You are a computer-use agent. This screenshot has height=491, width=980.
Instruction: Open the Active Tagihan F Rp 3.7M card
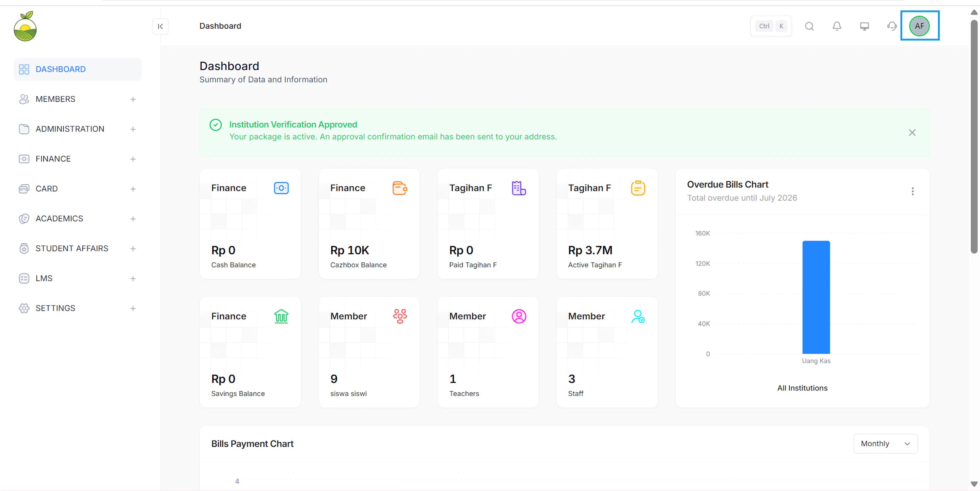click(x=607, y=224)
